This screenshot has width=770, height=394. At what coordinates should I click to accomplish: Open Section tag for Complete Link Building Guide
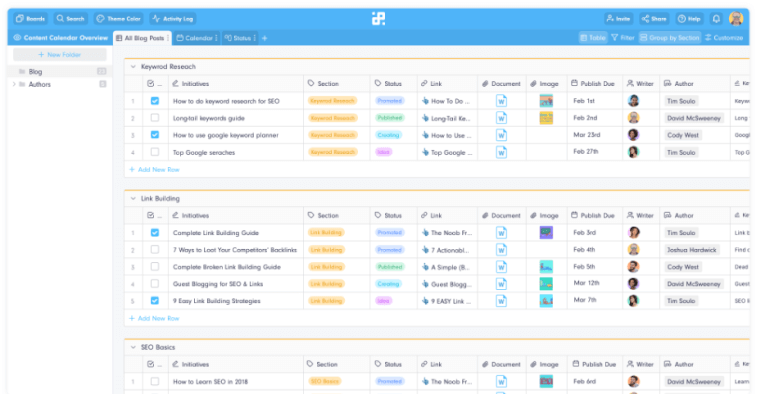tap(326, 232)
